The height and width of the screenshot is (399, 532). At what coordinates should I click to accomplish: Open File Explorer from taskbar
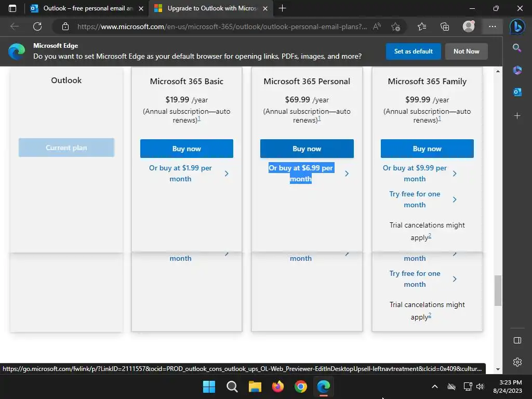[x=255, y=387]
